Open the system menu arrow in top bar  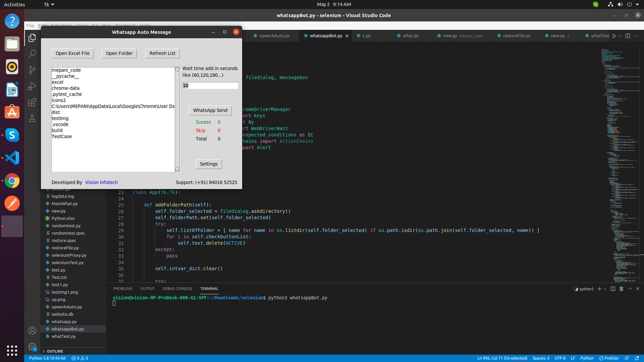coord(637,4)
